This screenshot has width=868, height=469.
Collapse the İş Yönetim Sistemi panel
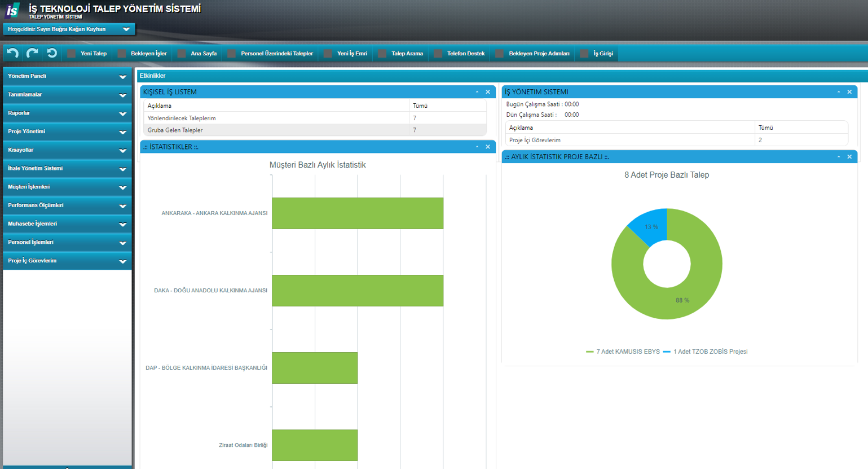[839, 92]
